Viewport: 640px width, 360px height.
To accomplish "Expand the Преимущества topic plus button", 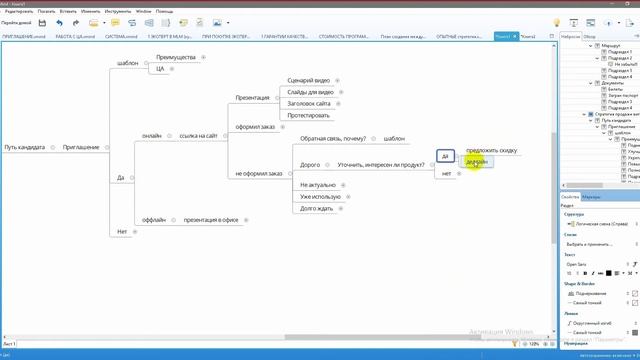I will (x=203, y=57).
